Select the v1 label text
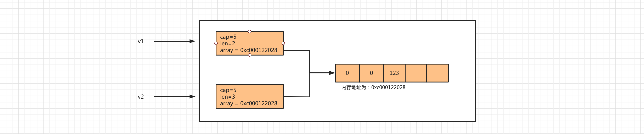The height and width of the screenshot is (134, 644). (x=141, y=41)
